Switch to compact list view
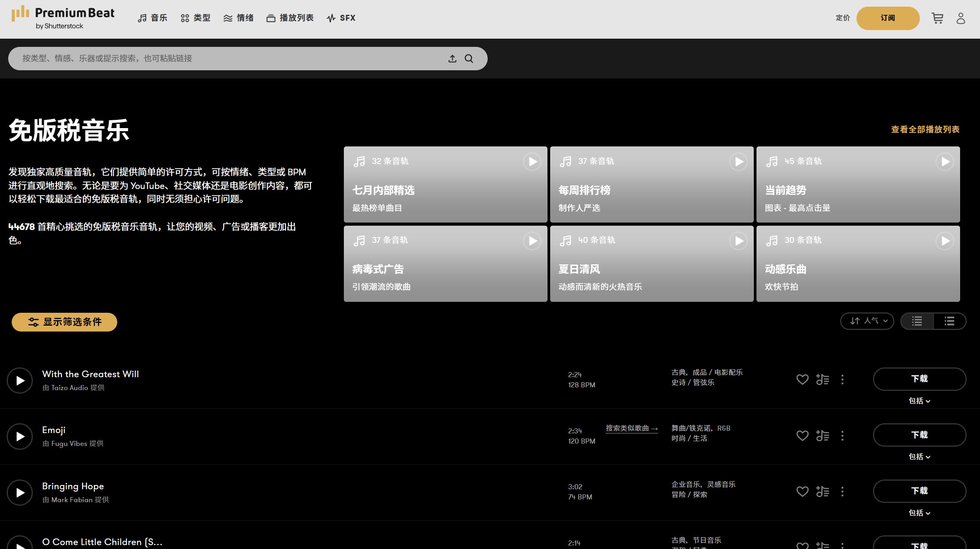 click(917, 321)
